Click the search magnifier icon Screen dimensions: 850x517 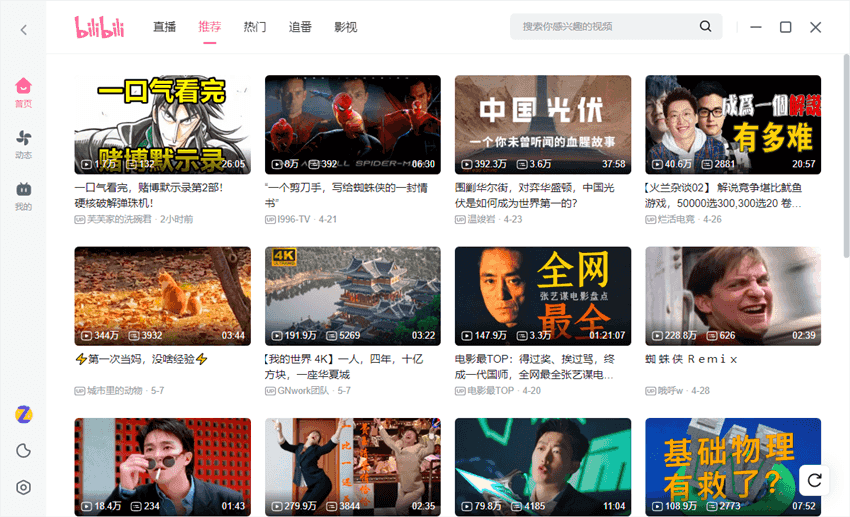(x=705, y=26)
